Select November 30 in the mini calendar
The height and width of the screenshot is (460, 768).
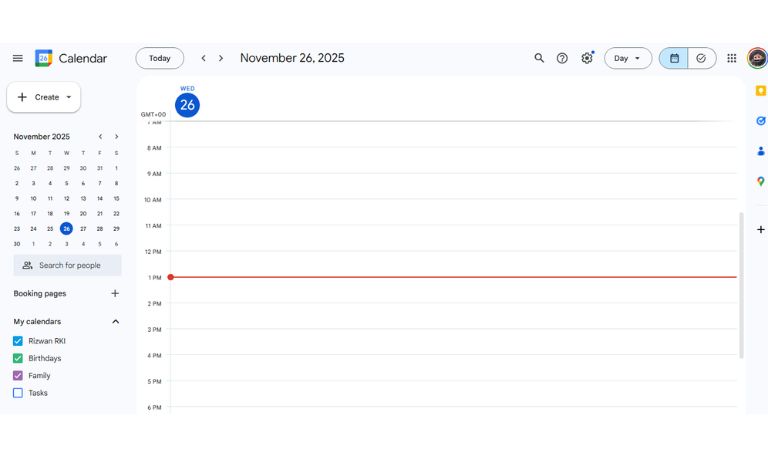tap(17, 244)
